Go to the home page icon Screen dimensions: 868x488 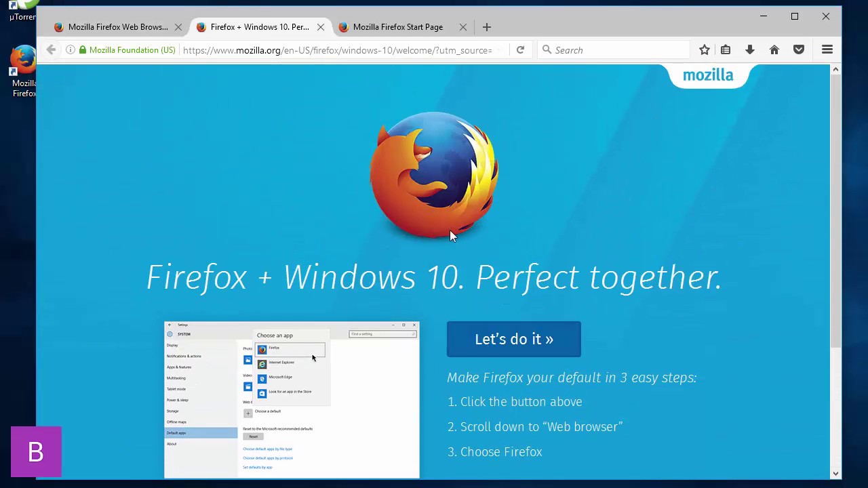tap(774, 50)
